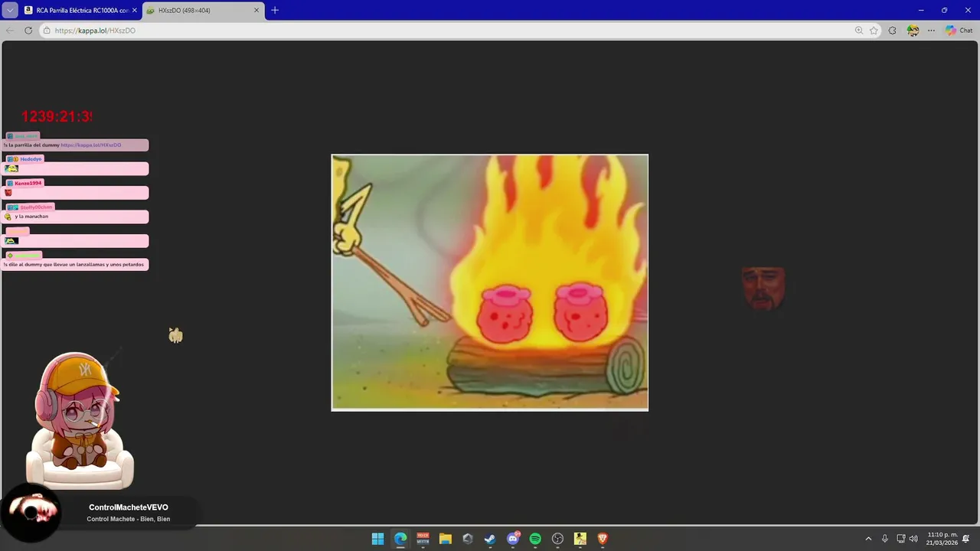The height and width of the screenshot is (551, 980).
Task: Click the 'Control Machete - Bien, Bien' song text
Action: 129,519
